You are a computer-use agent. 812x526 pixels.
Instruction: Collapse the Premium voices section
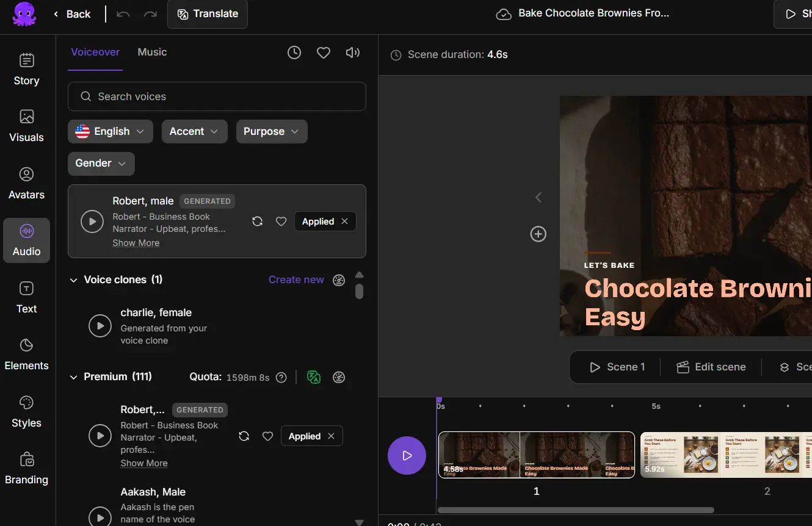[x=74, y=377]
